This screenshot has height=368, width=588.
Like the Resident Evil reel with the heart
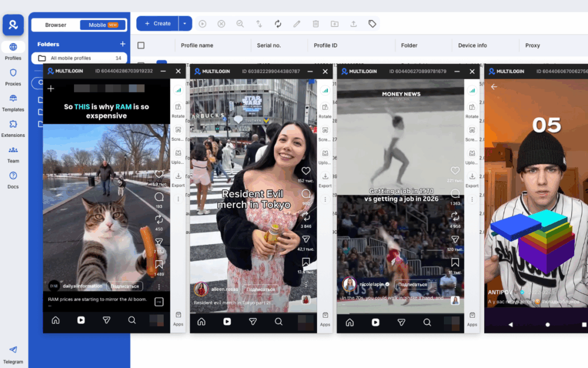306,171
